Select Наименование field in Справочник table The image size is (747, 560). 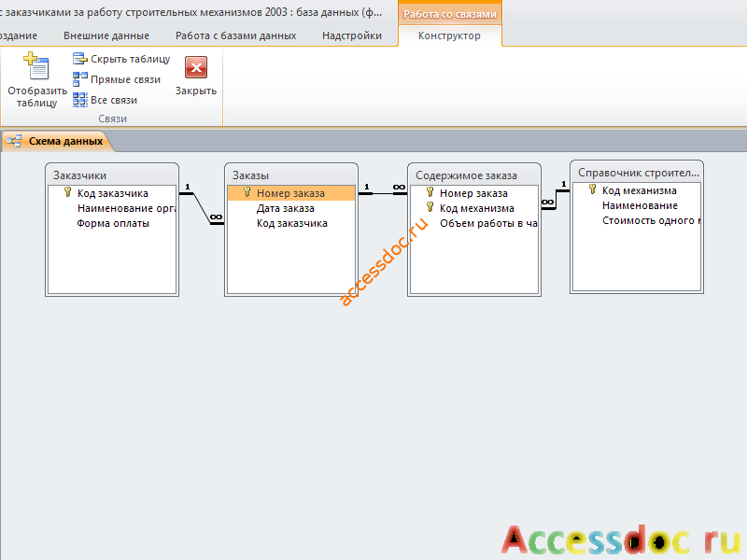pos(637,205)
